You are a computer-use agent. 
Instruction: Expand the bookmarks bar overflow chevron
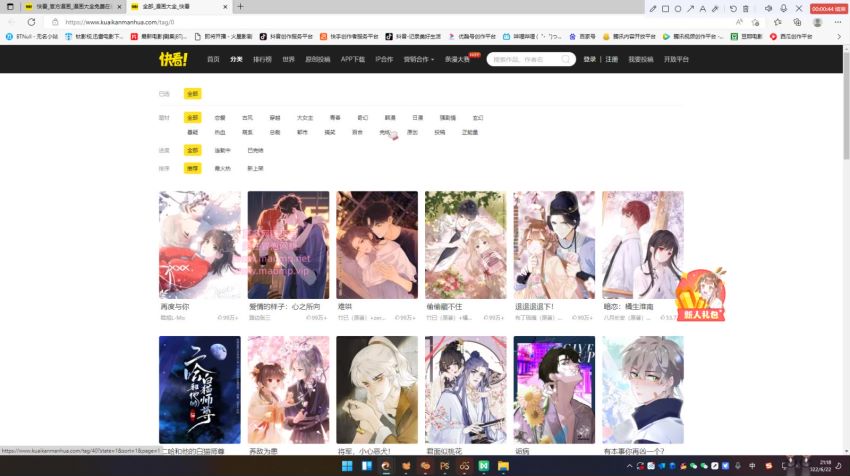coord(839,36)
